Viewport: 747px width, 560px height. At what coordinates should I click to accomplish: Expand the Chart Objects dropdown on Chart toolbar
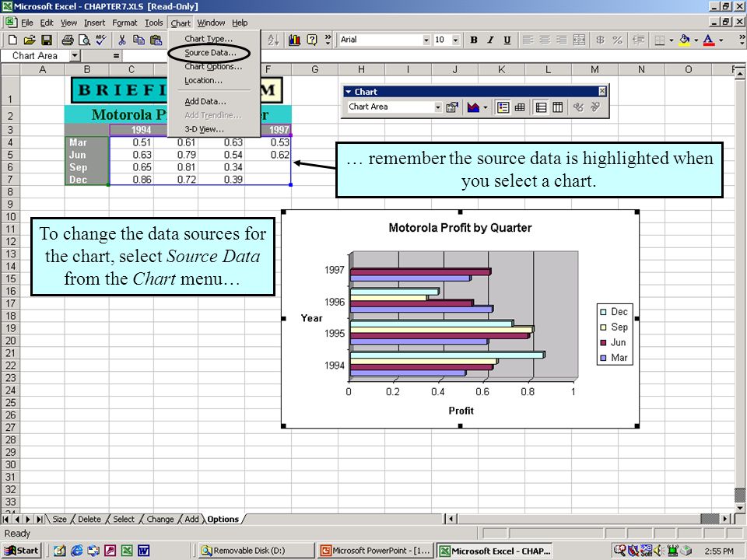pos(438,107)
